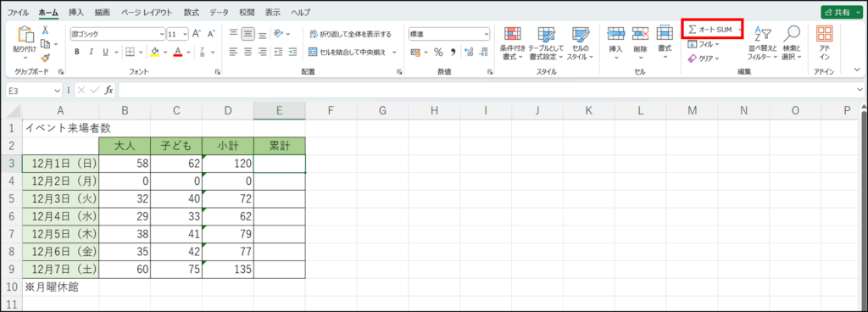Toggle Wrap Text (折り返して全体を表示する)
Screen dimensions: 868x312
tap(350, 34)
